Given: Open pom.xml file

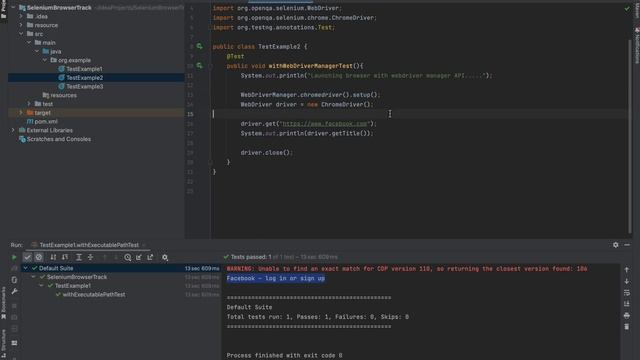Looking at the screenshot, I should pyautogui.click(x=42, y=121).
